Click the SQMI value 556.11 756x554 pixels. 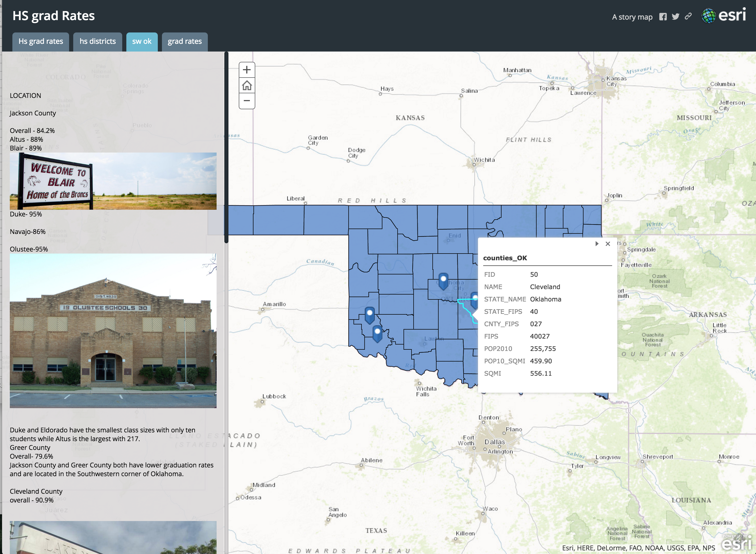click(541, 373)
